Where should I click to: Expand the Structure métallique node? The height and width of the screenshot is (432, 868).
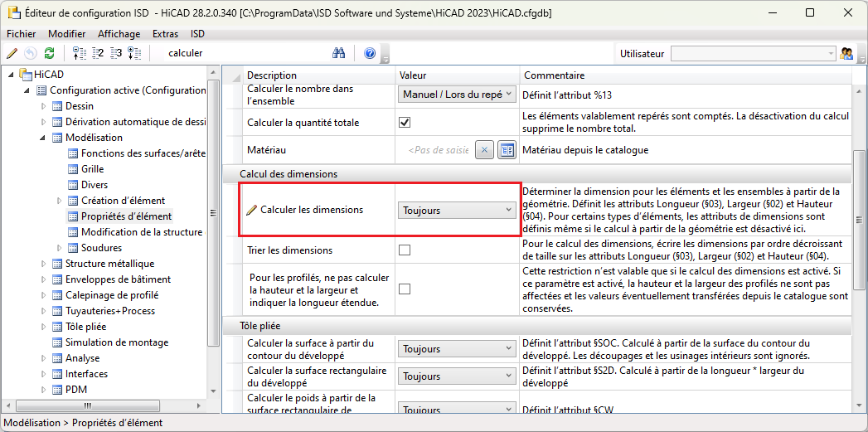(44, 264)
